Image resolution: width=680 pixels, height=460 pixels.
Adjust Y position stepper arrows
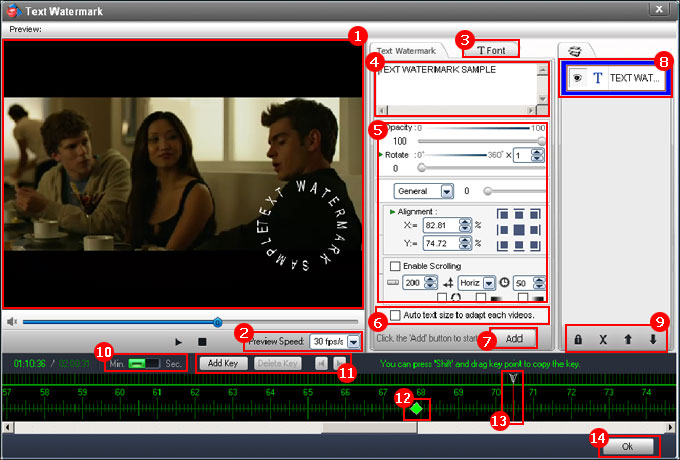click(x=465, y=243)
